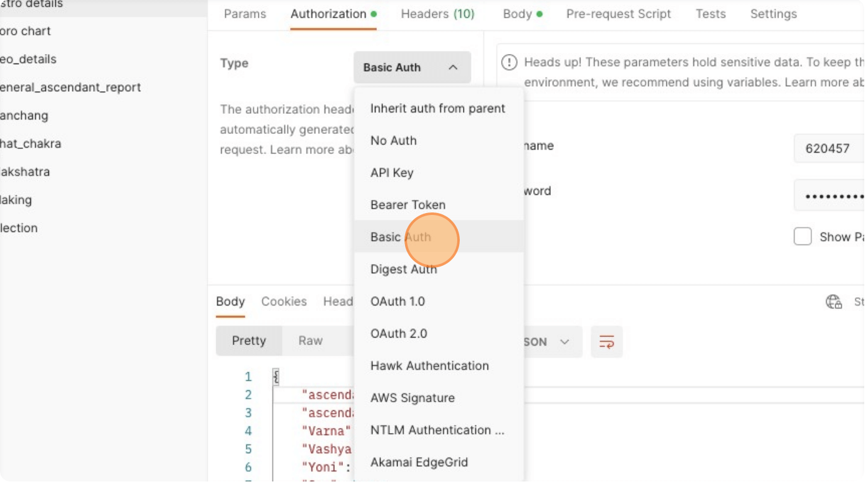Click the password input field

click(x=835, y=195)
